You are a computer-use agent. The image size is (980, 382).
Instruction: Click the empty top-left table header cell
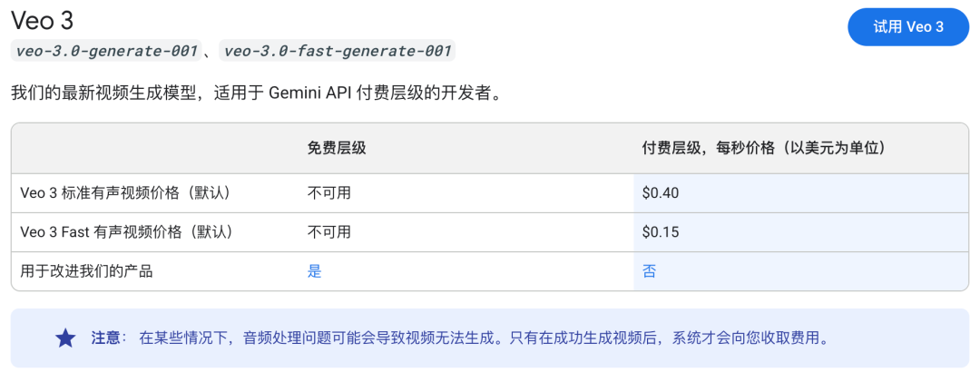[x=154, y=148]
